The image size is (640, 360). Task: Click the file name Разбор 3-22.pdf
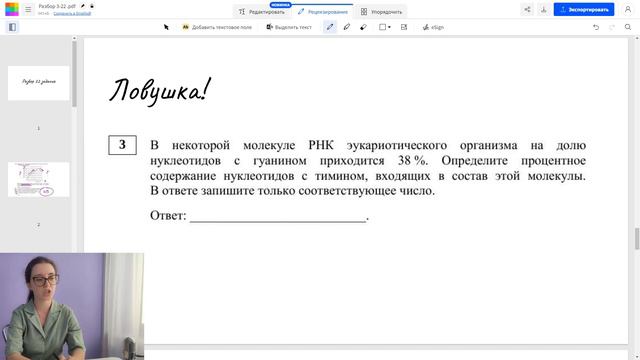pos(57,6)
